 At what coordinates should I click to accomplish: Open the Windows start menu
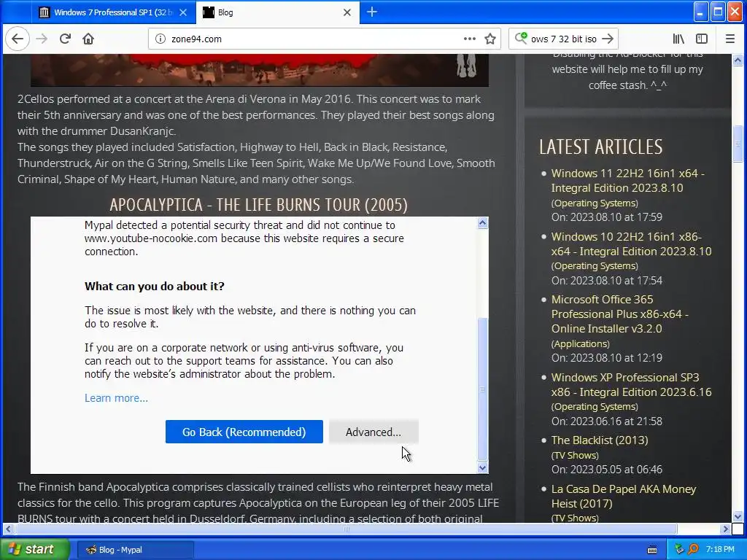[x=34, y=550]
